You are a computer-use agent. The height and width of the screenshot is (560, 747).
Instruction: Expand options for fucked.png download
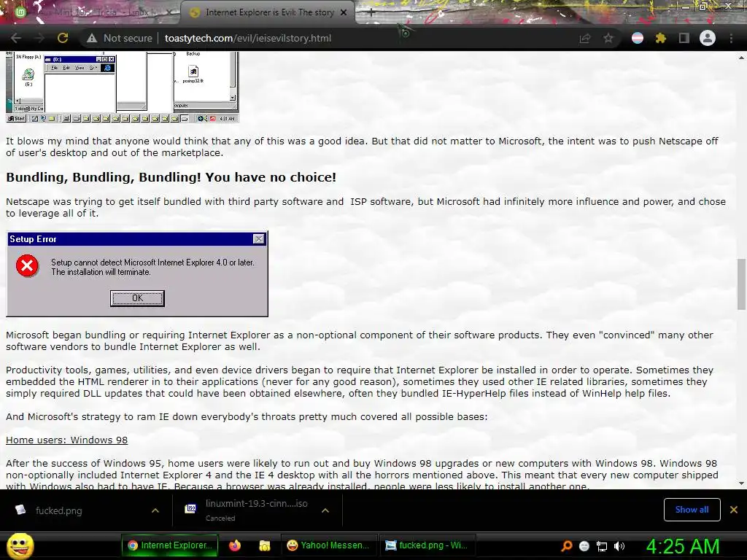(155, 510)
